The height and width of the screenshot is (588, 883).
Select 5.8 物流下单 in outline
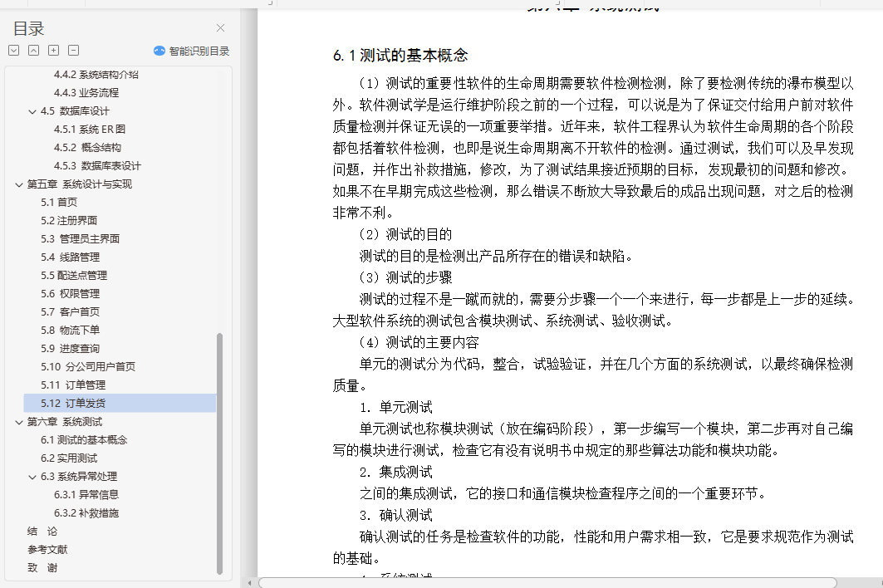coord(70,330)
